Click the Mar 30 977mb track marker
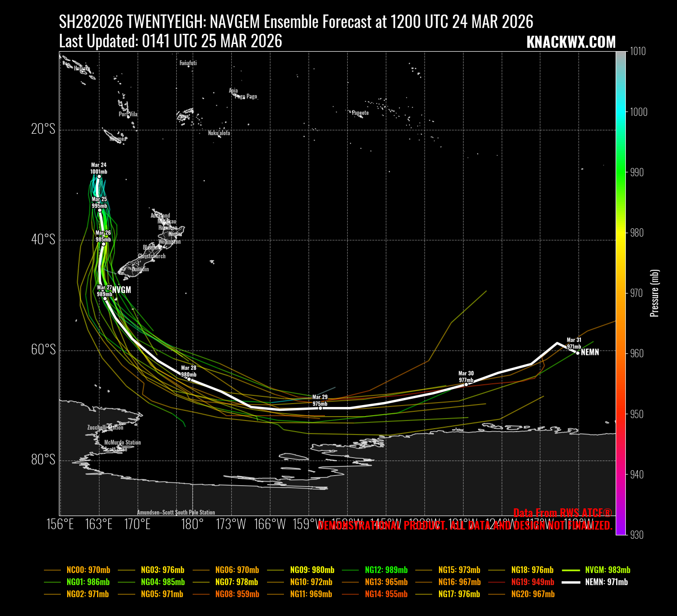Image resolution: width=677 pixels, height=616 pixels. pos(466,384)
